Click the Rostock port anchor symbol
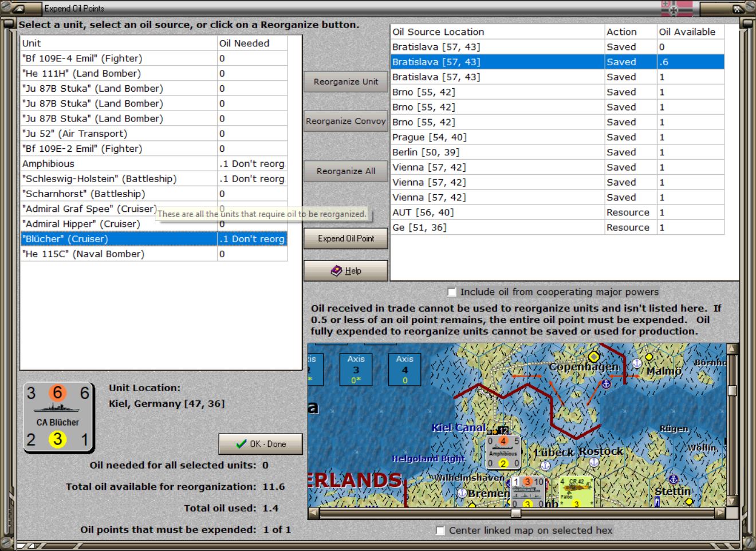Image resolution: width=756 pixels, height=551 pixels. (x=594, y=462)
